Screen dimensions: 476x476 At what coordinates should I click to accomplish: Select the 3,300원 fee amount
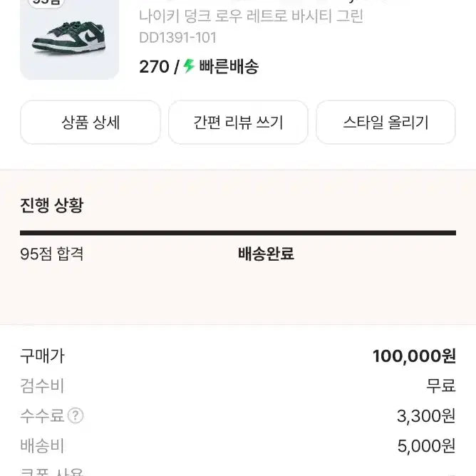point(426,416)
